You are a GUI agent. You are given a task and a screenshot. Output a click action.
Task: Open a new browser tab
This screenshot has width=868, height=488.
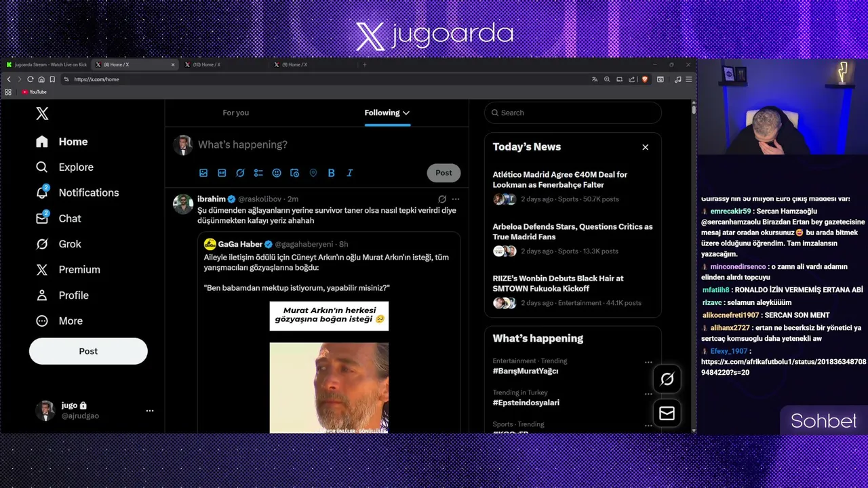point(365,64)
